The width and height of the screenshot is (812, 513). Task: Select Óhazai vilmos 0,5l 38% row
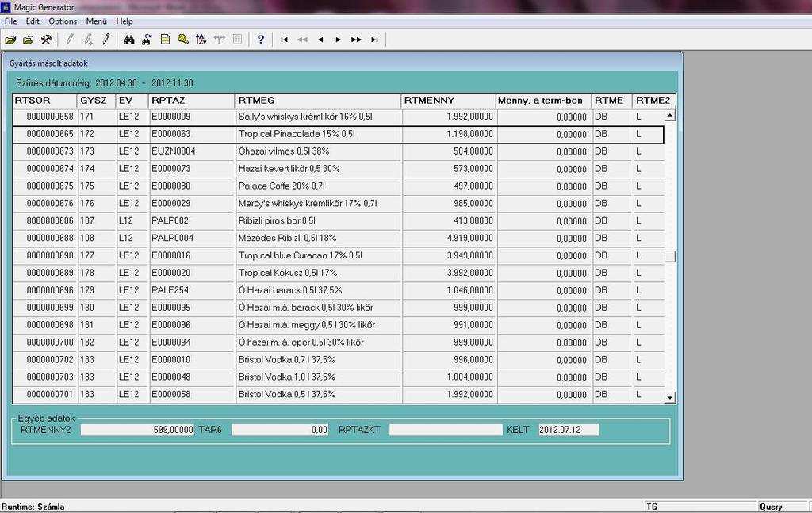tap(338, 151)
